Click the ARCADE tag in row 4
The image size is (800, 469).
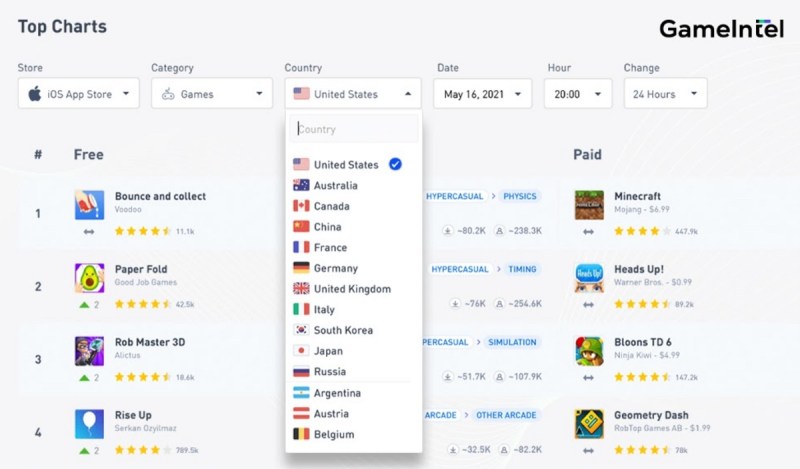tap(441, 415)
